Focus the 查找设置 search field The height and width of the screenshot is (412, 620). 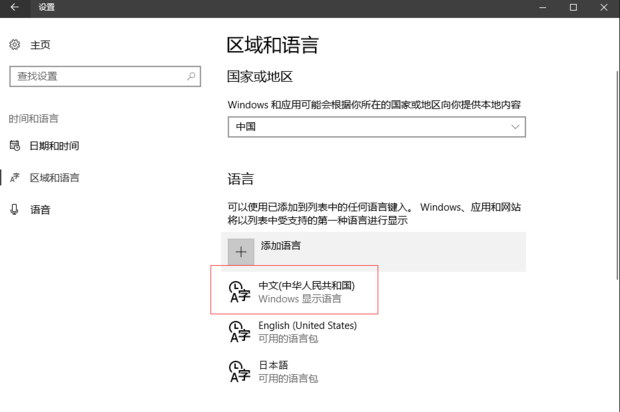pyautogui.click(x=95, y=76)
